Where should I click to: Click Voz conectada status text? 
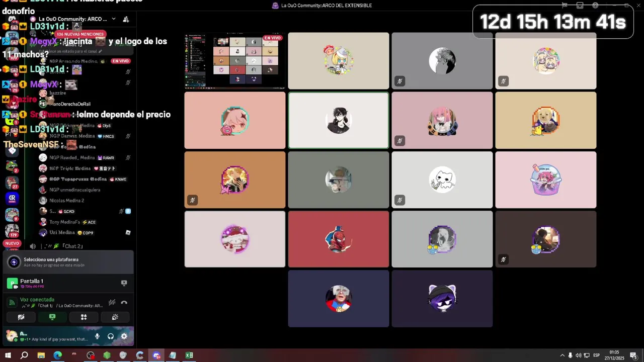(37, 300)
